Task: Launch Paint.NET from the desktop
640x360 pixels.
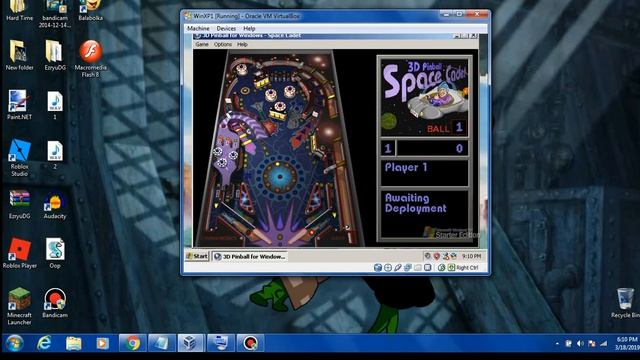Action: coord(19,105)
